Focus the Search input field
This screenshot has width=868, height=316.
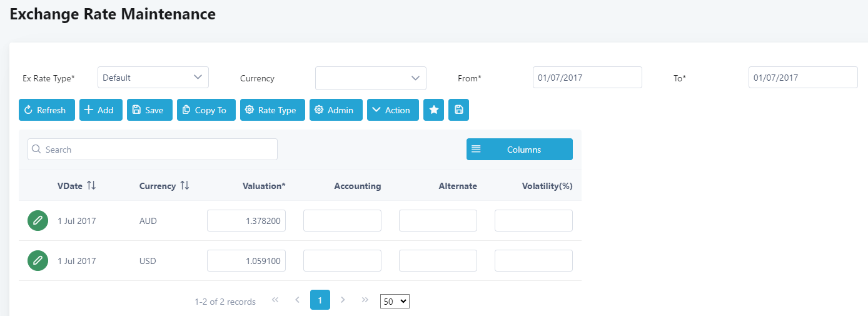(153, 150)
